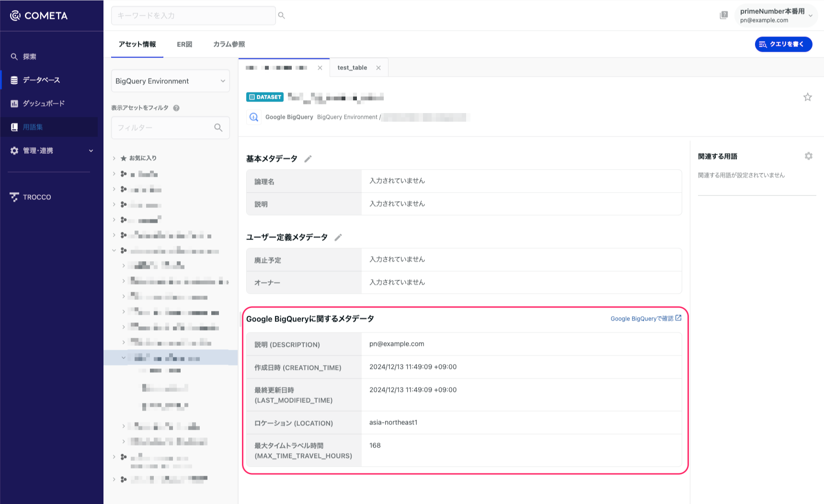Click the クエリを書く button
The height and width of the screenshot is (504, 824).
pos(783,44)
